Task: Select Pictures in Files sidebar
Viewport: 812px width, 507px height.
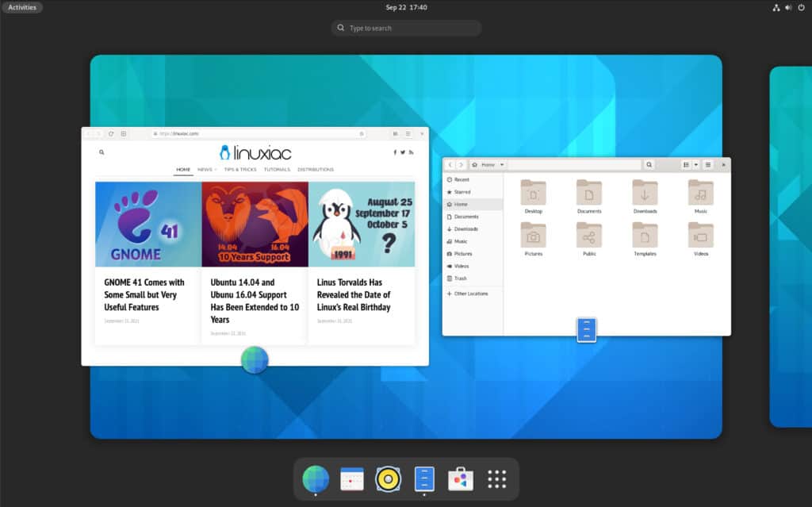Action: pyautogui.click(x=473, y=254)
